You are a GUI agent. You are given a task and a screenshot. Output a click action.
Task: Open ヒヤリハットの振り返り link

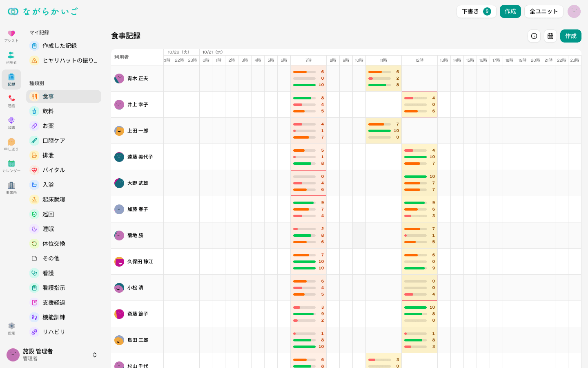tap(64, 61)
